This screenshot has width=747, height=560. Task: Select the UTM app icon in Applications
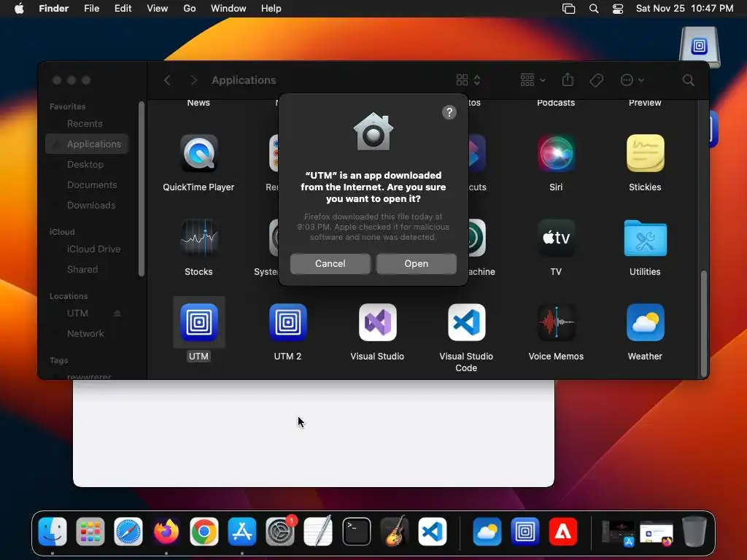[198, 322]
